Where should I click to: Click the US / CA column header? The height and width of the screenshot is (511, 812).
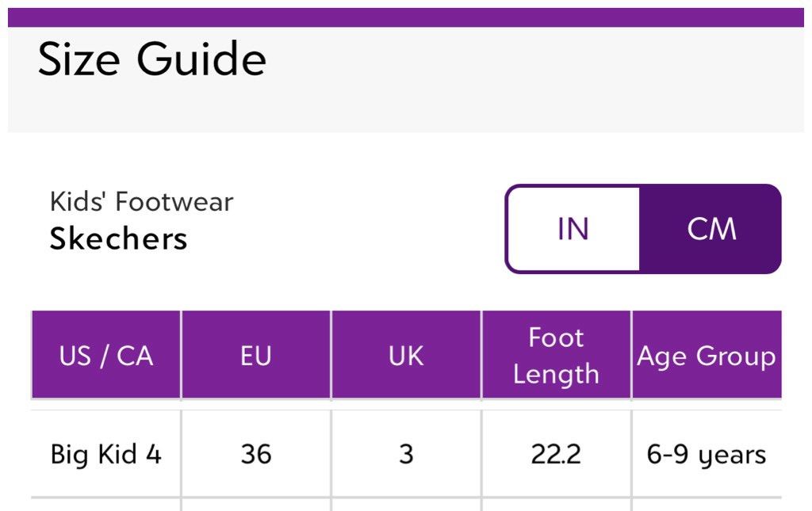coord(106,355)
